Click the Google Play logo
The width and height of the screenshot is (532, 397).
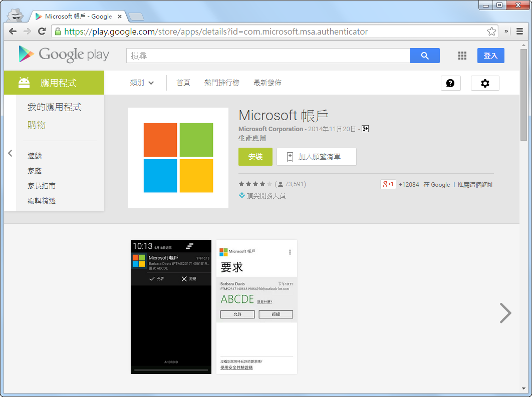tap(64, 54)
